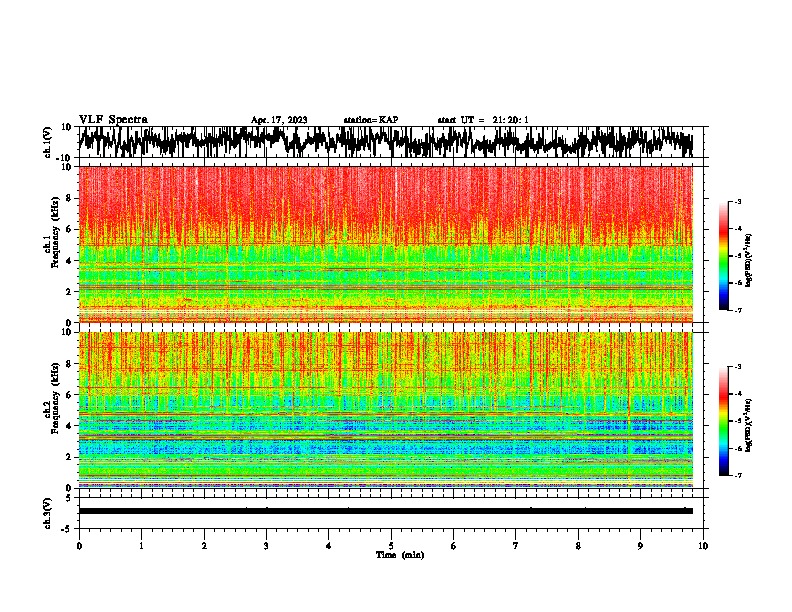Click the "4" kHz tick on ch.2 frequency axis
This screenshot has height=612, width=792.
click(69, 426)
